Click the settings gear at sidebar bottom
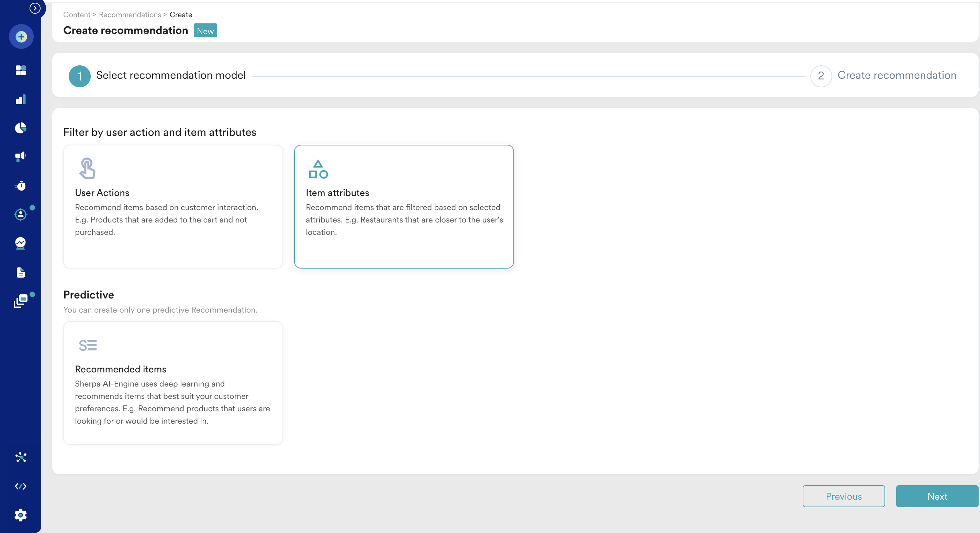The height and width of the screenshot is (533, 980). (x=21, y=515)
